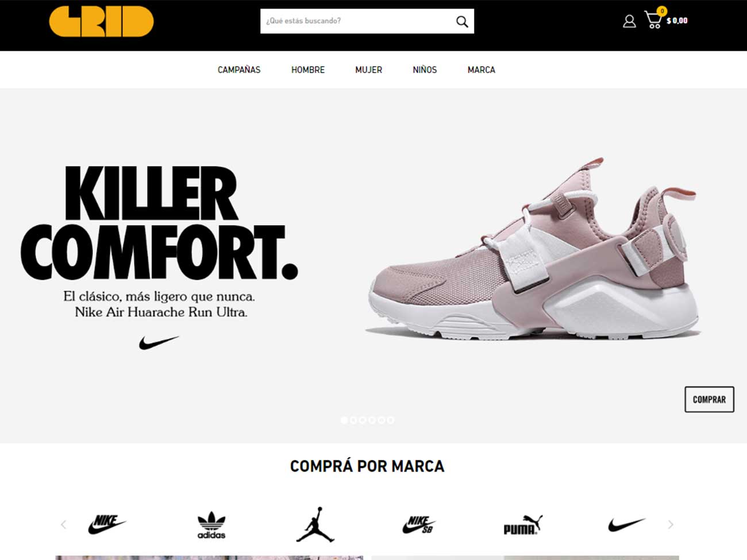This screenshot has width=747, height=560.
Task: Choose the Puma brand logo
Action: pos(522,524)
